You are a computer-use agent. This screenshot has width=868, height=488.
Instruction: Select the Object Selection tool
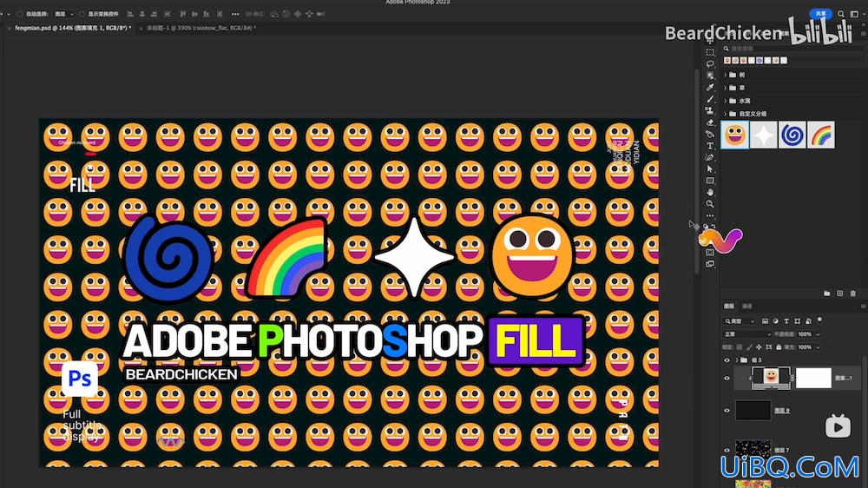[x=710, y=76]
